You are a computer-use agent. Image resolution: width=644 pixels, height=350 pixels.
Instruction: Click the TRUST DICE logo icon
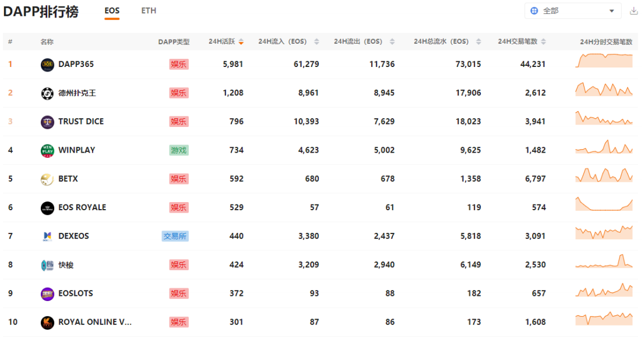47,122
